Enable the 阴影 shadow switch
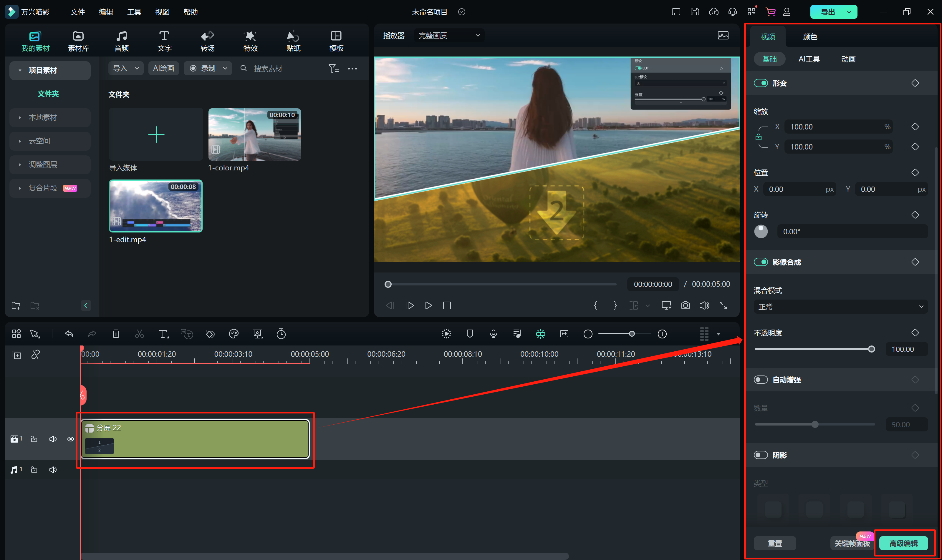 coord(761,455)
